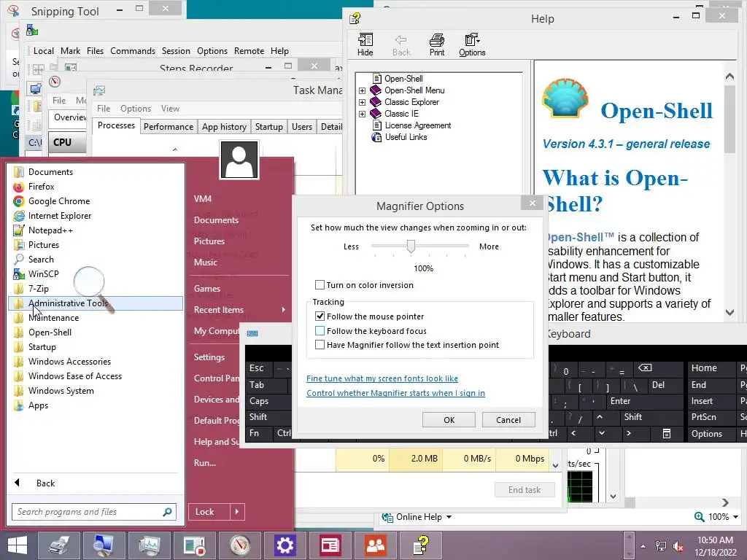Click Control whether Magnifier starts when I sign in

point(395,393)
